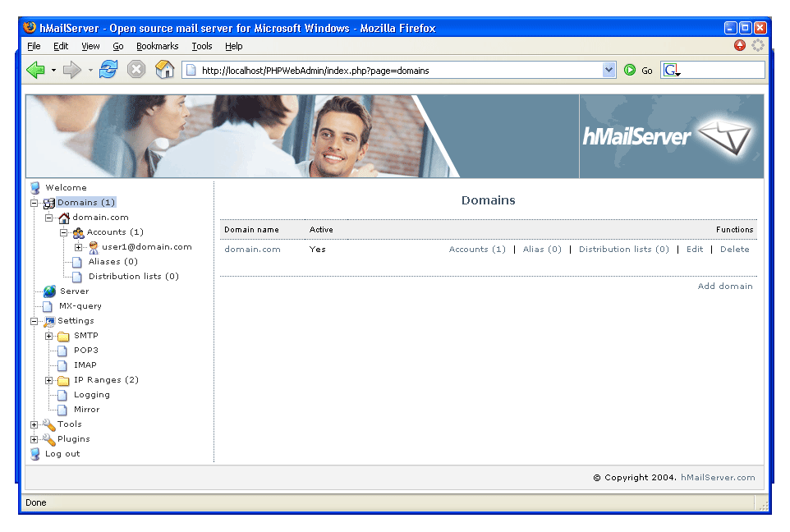Open the address bar history dropdown
This screenshot has height=532, width=790.
[609, 70]
